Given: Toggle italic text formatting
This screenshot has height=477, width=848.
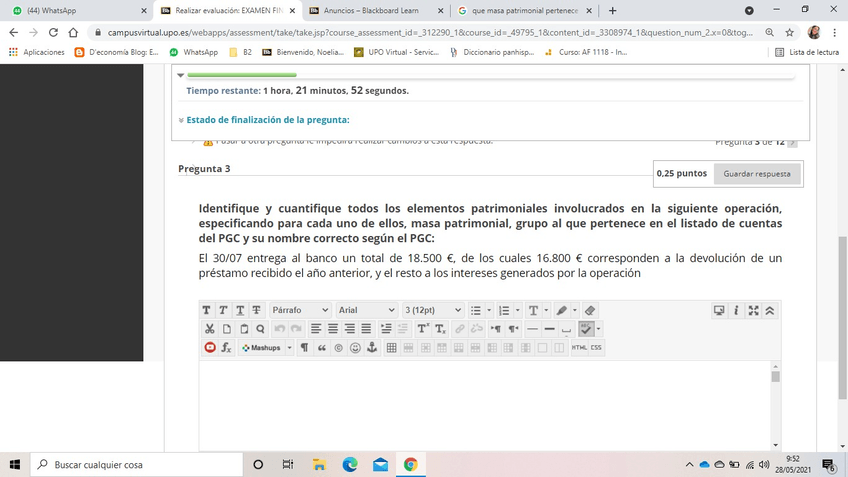Looking at the screenshot, I should click(x=223, y=311).
